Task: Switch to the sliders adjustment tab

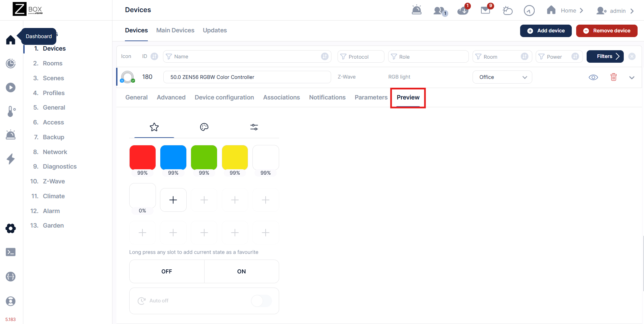Action: (254, 127)
